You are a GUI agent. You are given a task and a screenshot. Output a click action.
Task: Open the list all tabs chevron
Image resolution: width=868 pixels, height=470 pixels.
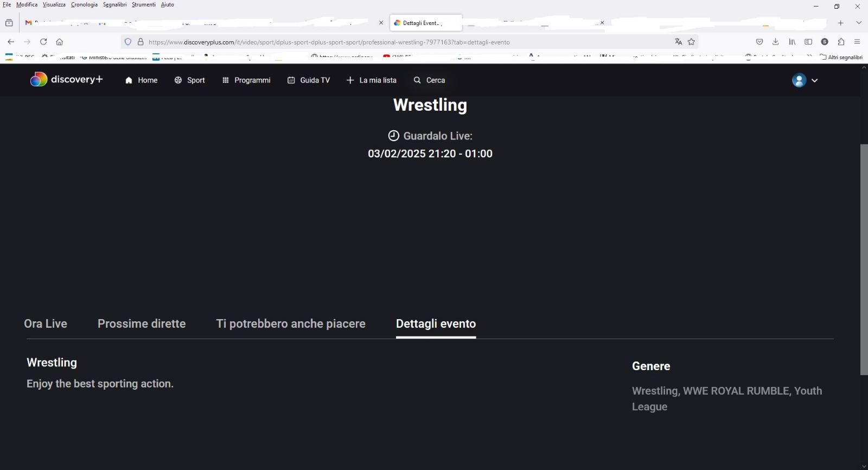(x=859, y=23)
